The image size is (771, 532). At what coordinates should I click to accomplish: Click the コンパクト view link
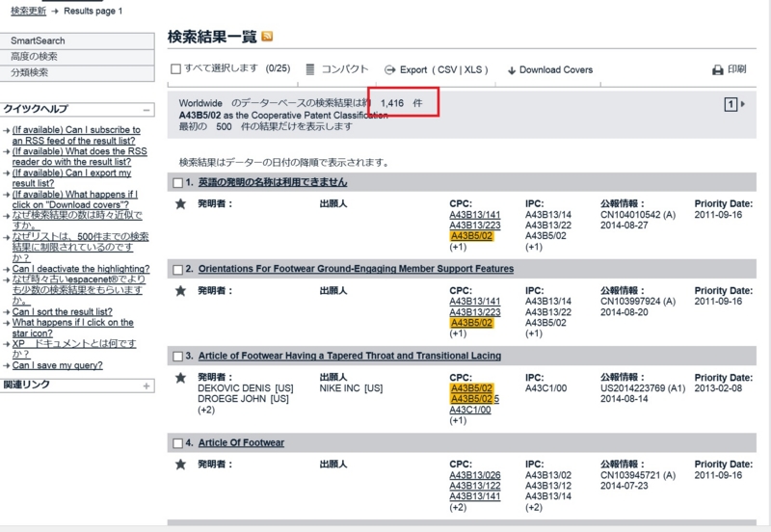coord(345,69)
